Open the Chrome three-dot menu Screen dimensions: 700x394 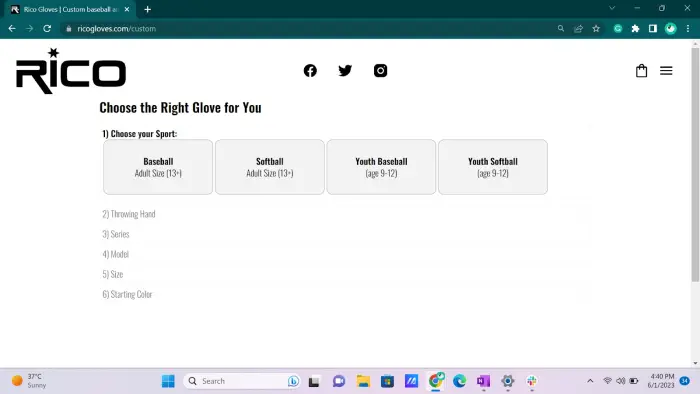pyautogui.click(x=688, y=29)
